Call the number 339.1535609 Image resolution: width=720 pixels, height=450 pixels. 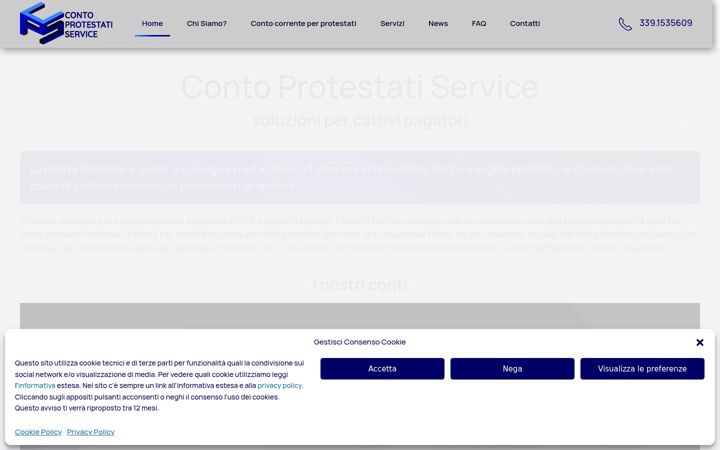click(x=666, y=23)
